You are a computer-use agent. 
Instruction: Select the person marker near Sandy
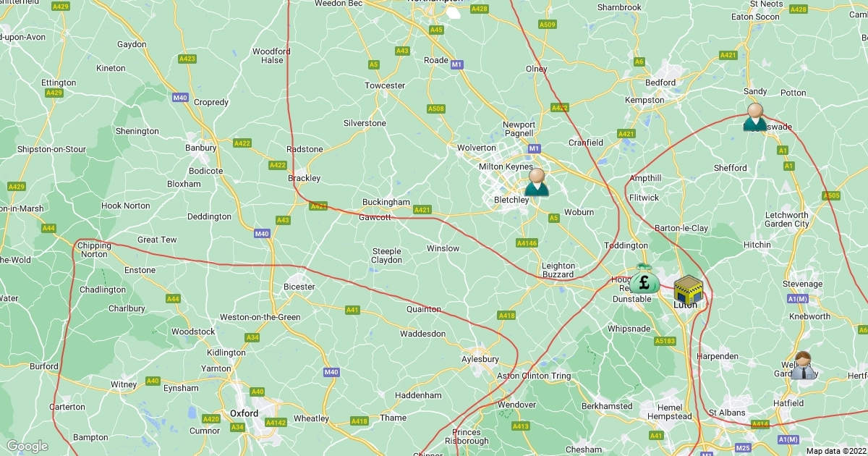755,117
